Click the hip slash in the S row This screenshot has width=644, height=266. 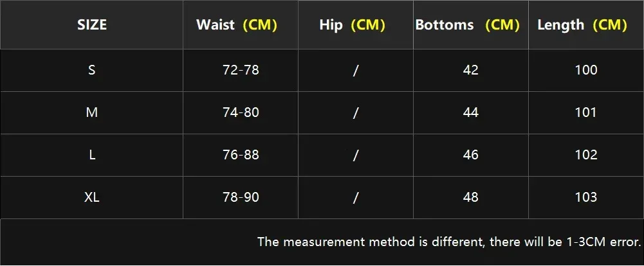pyautogui.click(x=355, y=70)
